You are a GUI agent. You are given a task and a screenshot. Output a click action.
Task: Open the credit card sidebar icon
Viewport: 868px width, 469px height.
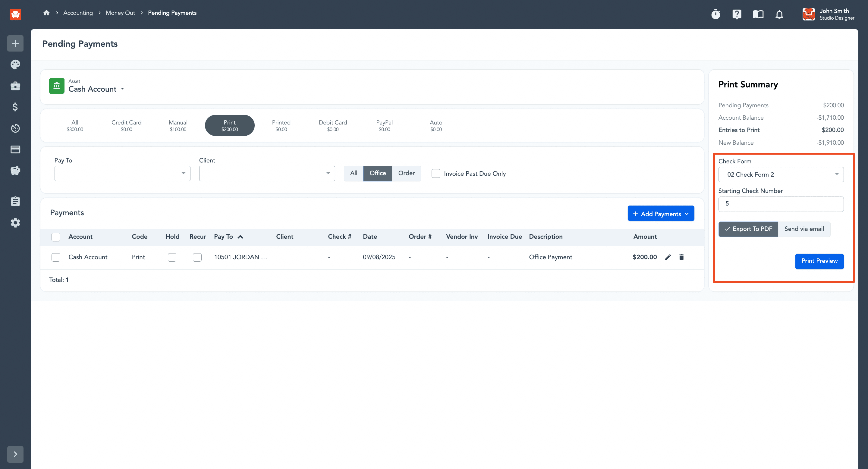tap(15, 149)
